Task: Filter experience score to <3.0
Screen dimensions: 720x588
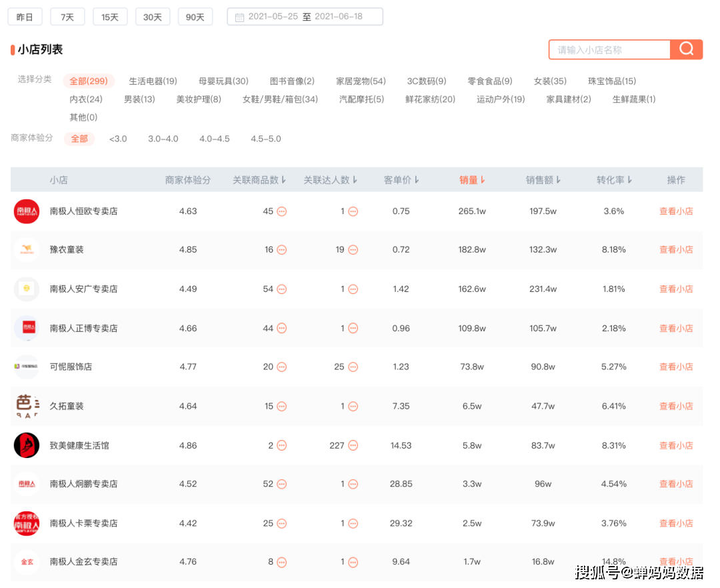Action: click(118, 139)
